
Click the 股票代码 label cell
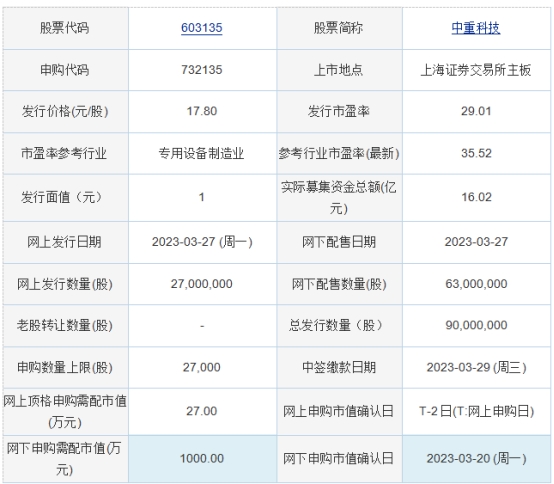point(65,29)
